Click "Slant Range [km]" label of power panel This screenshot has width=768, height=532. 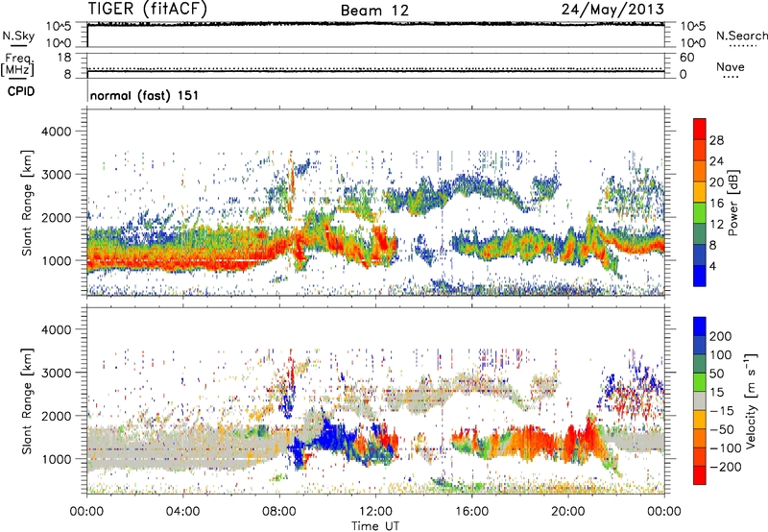tap(27, 203)
